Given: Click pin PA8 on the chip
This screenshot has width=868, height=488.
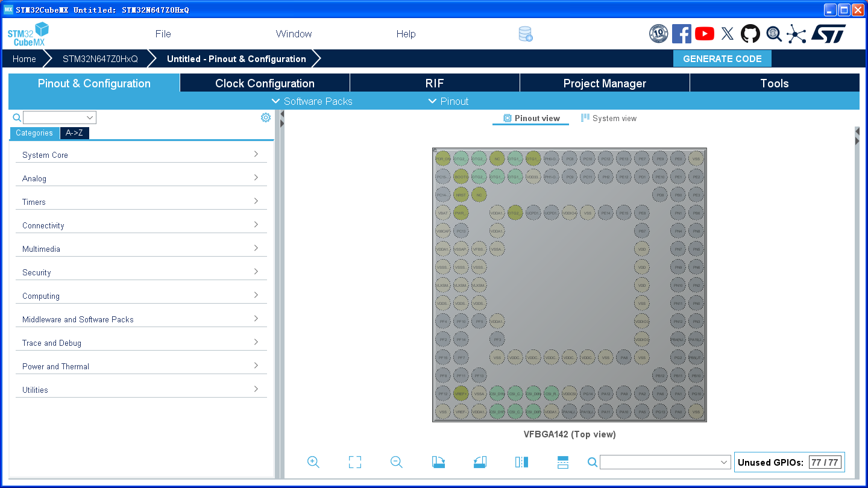Looking at the screenshot, I should click(x=624, y=357).
